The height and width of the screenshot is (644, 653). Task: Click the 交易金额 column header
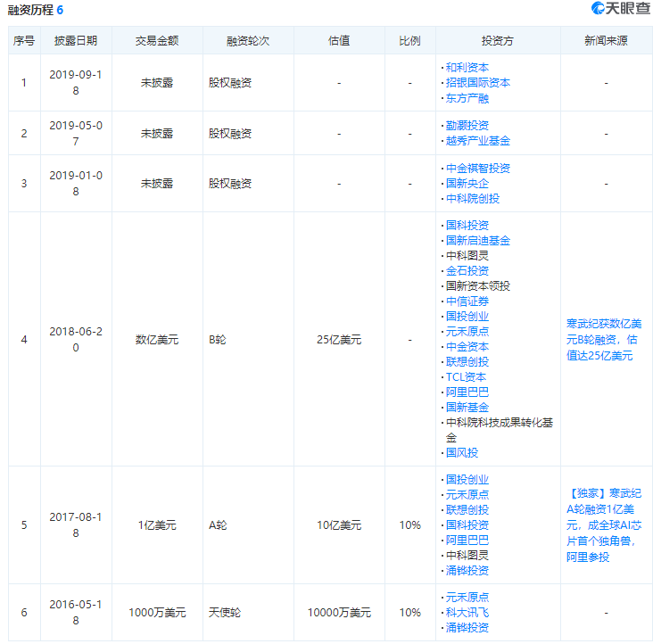point(157,40)
